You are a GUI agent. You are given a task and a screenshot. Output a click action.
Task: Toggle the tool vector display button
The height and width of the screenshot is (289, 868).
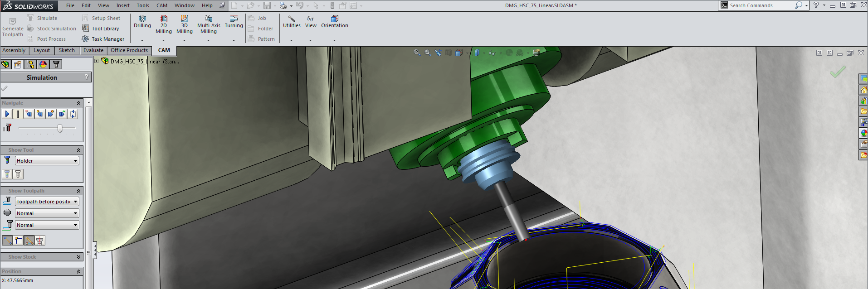pyautogui.click(x=18, y=241)
